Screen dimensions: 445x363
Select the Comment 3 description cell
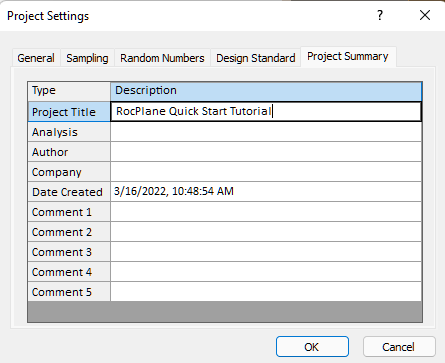(266, 252)
